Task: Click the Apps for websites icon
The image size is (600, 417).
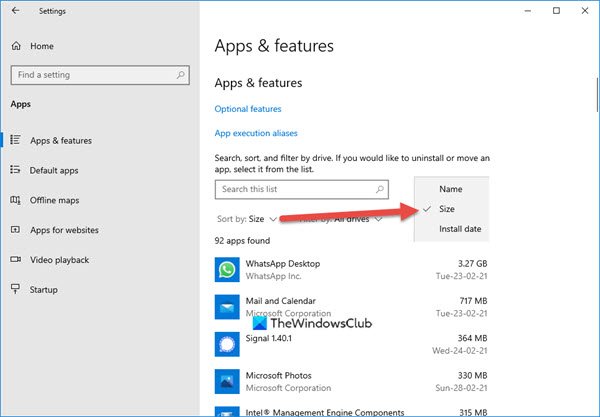Action: pos(15,230)
